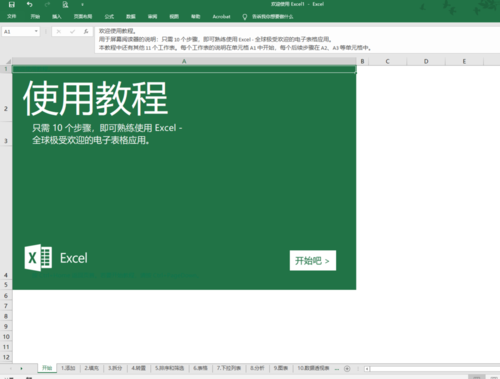Select column C header
This screenshot has width=500, height=379.
(387, 61)
